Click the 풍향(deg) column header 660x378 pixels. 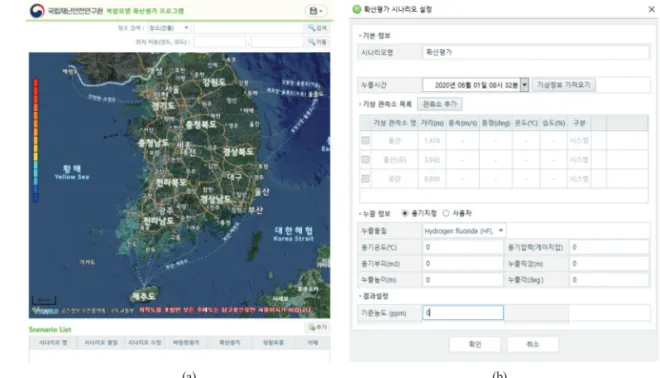[x=495, y=123]
